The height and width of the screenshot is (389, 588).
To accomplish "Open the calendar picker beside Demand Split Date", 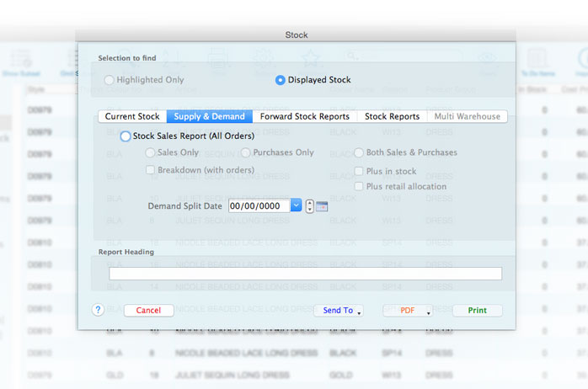I will tap(322, 206).
